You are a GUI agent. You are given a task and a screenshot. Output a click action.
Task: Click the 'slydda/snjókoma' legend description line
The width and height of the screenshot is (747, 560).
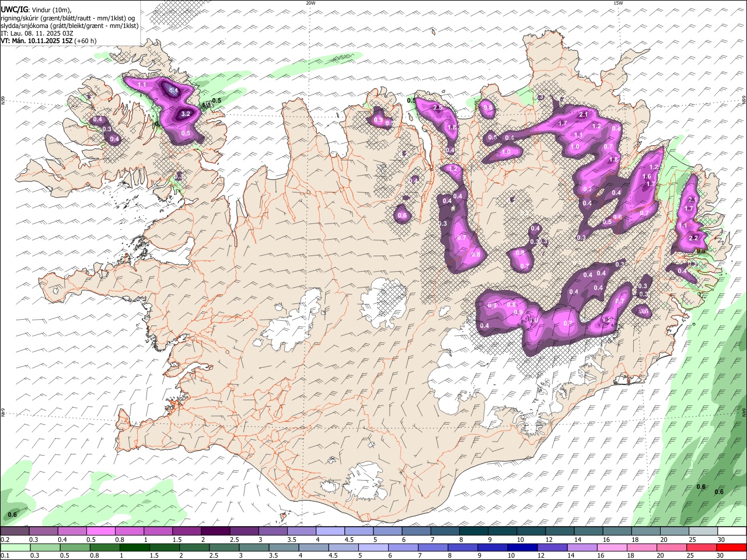click(69, 26)
